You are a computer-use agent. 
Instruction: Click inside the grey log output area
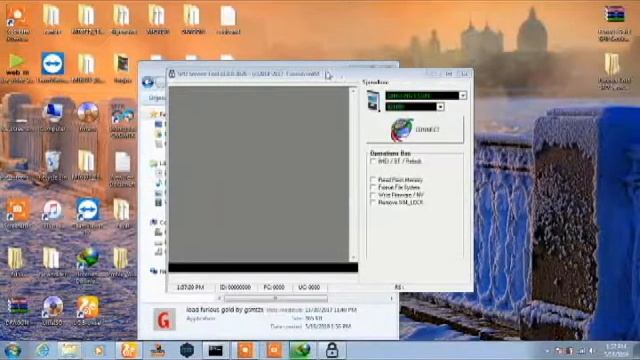(x=259, y=174)
